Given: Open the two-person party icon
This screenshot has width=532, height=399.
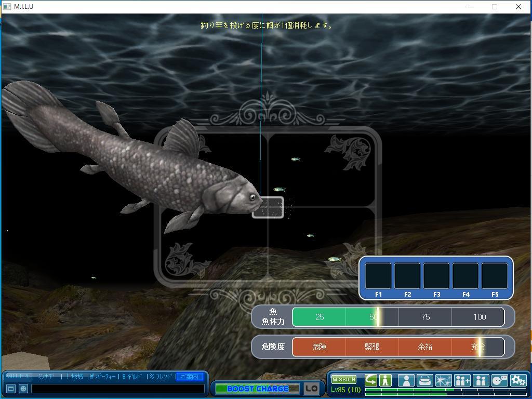Looking at the screenshot, I should click(x=481, y=380).
